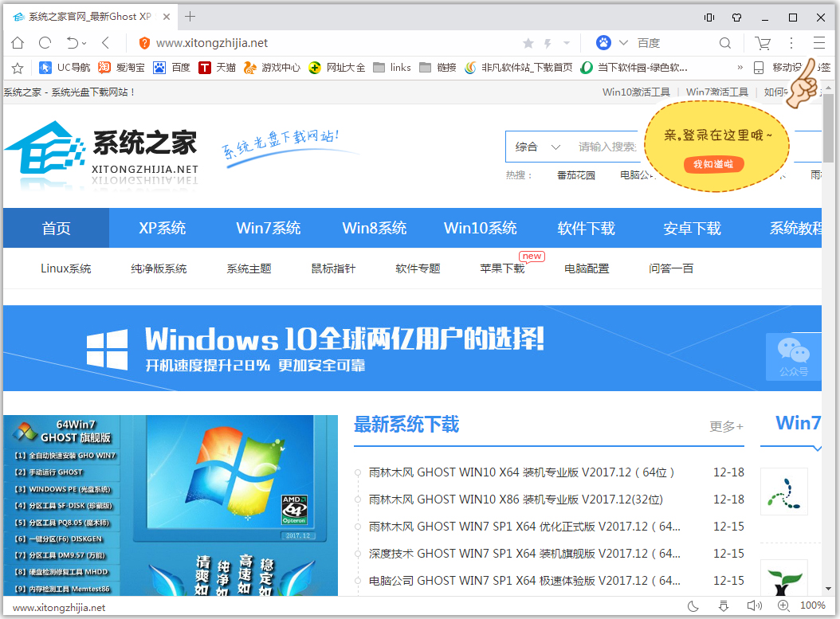The image size is (840, 619).
Task: Open Win7激活工具 top link
Action: [x=716, y=92]
